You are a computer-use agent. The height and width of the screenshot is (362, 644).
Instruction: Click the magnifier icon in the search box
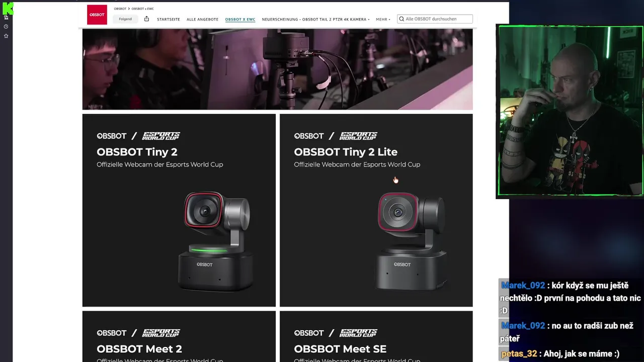(401, 19)
